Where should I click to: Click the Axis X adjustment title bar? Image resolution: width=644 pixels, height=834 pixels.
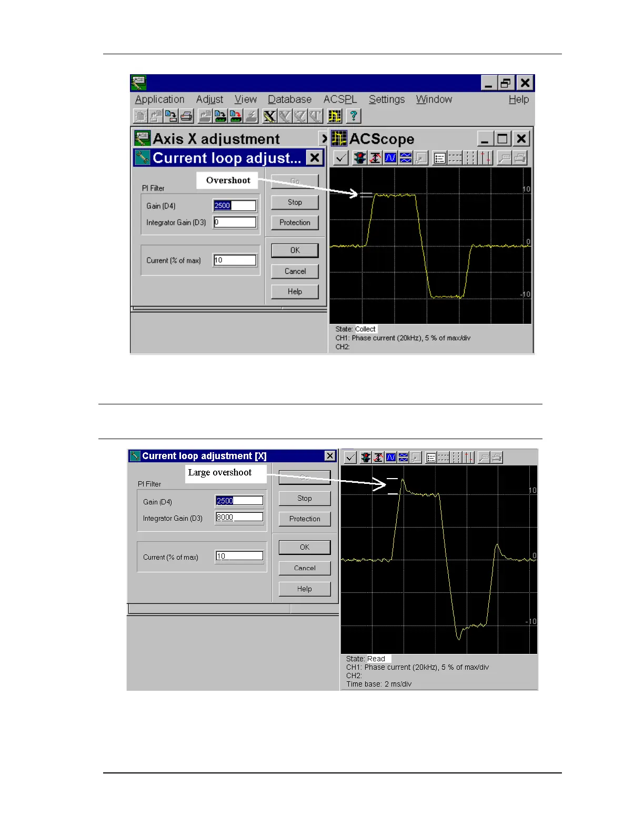[x=230, y=138]
